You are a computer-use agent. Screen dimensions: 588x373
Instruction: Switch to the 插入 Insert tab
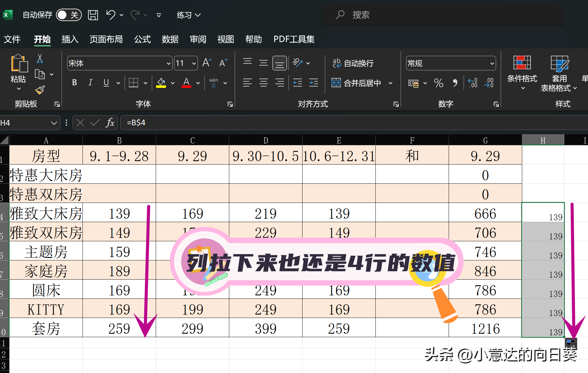[x=70, y=39]
